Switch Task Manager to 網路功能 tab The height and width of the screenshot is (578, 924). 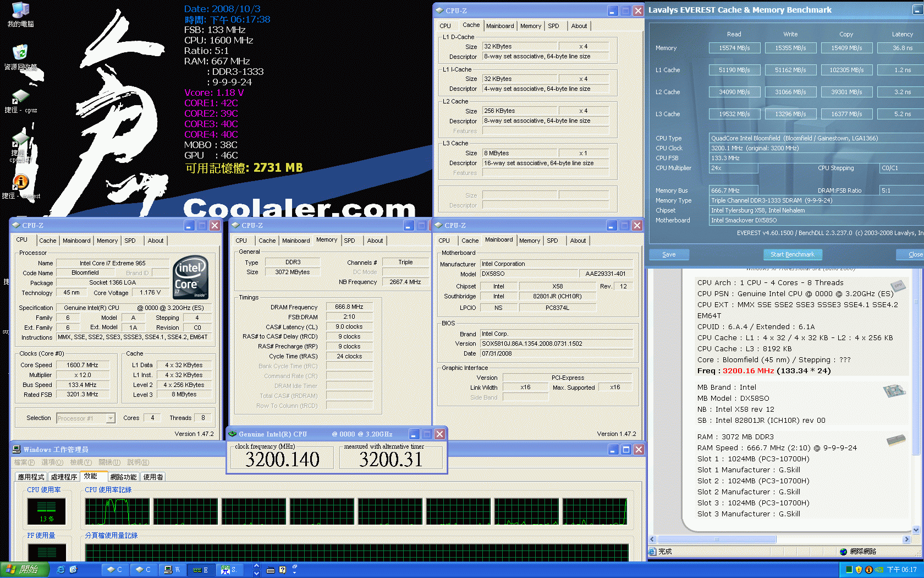[x=123, y=477]
